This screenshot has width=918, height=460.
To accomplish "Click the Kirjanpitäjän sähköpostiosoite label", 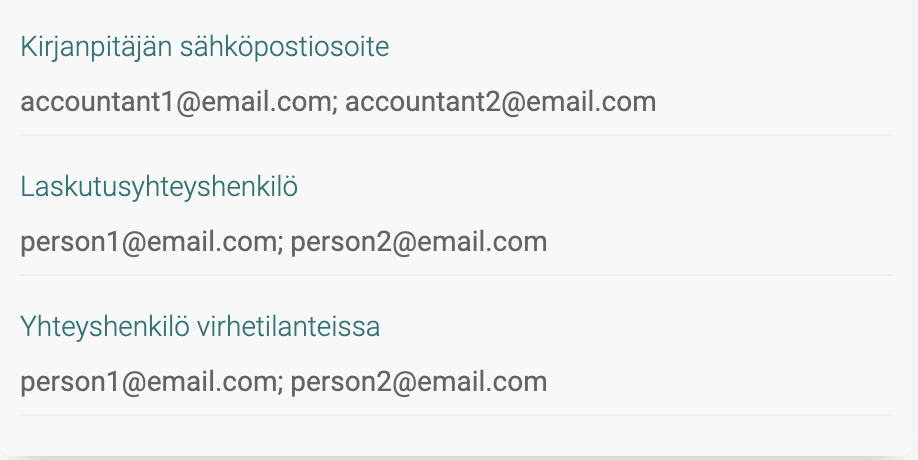I will [204, 47].
